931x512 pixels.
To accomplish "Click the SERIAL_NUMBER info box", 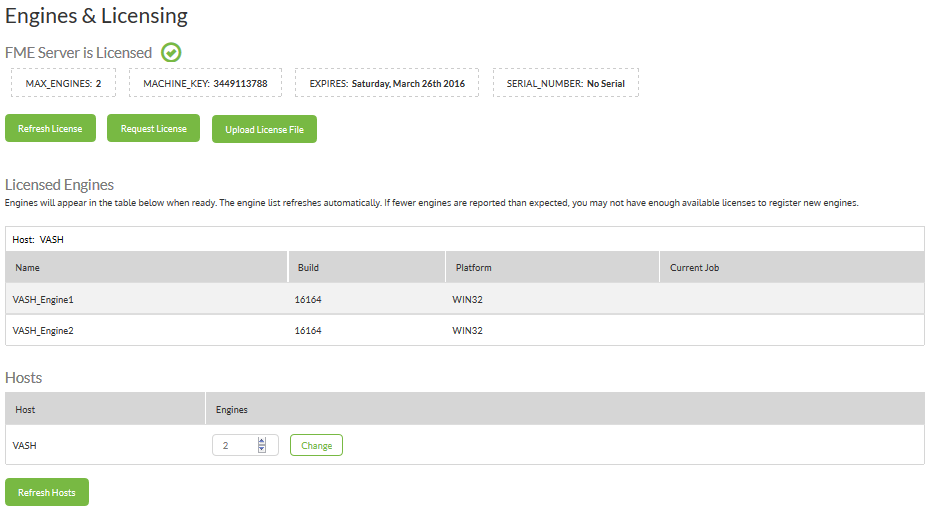I will click(x=566, y=83).
